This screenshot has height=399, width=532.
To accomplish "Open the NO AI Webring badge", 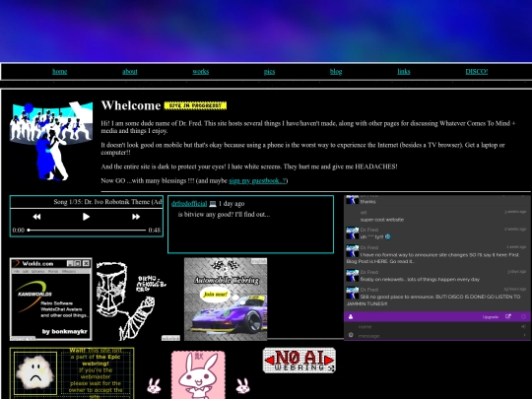I will tap(299, 361).
